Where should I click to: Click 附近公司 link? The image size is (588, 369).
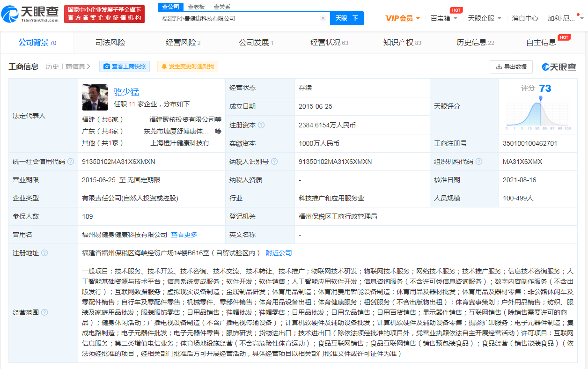(x=279, y=253)
